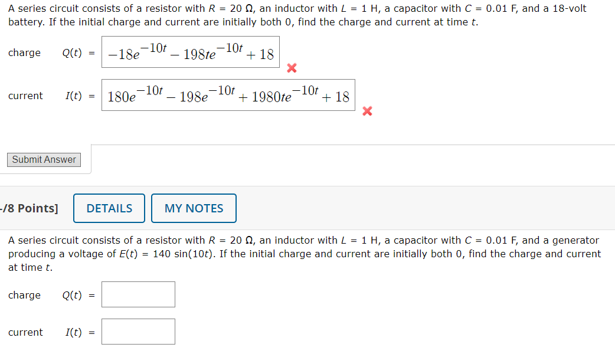Click the charge label in the second problem
Screen dimensions: 615x364
tap(24, 295)
